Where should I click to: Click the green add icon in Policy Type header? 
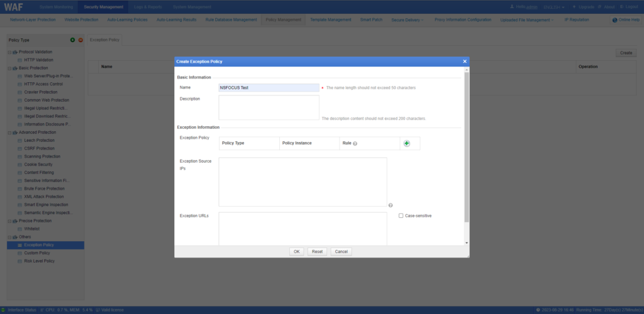pos(73,40)
